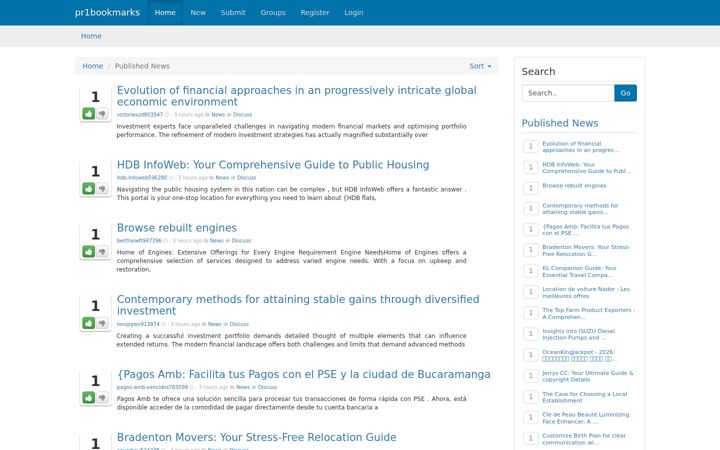Open user pagos-amb-vencidos783099 profile

[152, 387]
